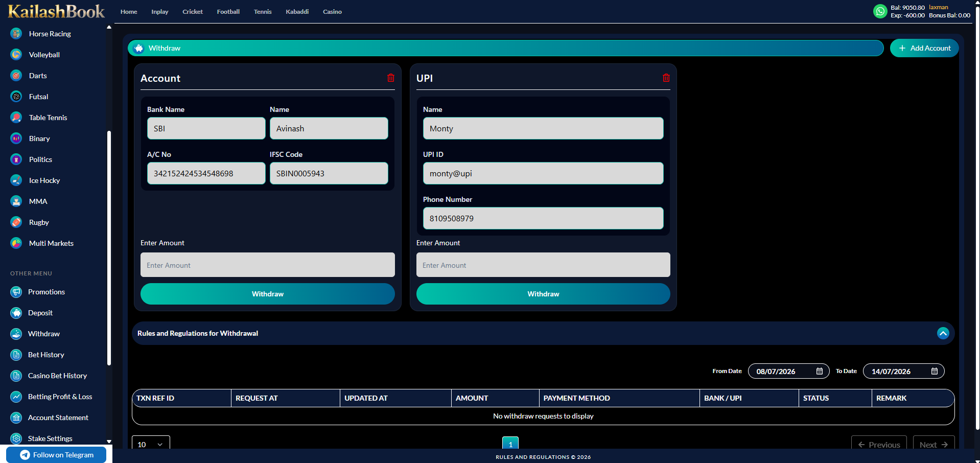Image resolution: width=980 pixels, height=463 pixels.
Task: Open the Home menu item
Action: point(129,12)
